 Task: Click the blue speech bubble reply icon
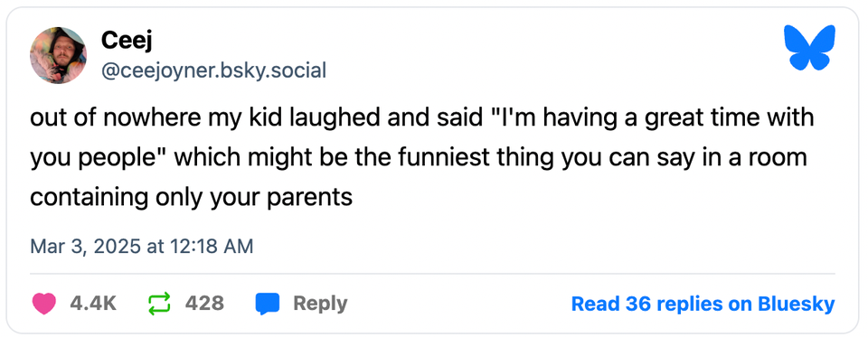coord(268,304)
